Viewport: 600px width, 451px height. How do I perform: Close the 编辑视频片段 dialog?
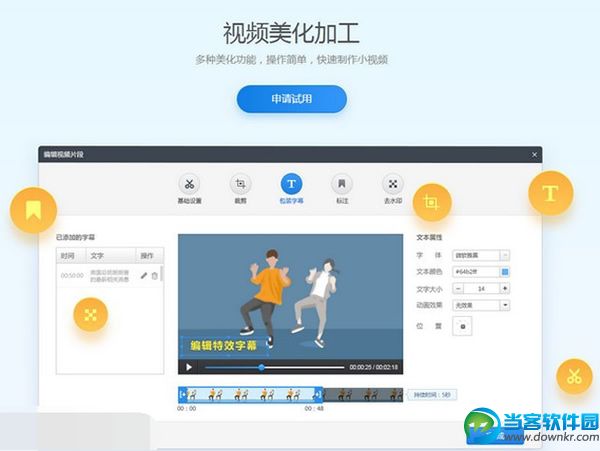pyautogui.click(x=534, y=155)
